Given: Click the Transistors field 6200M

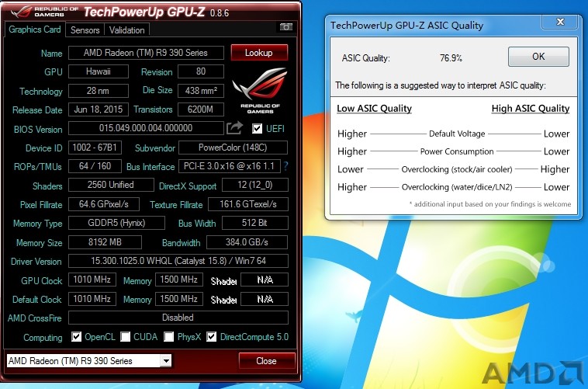Looking at the screenshot, I should click(201, 109).
